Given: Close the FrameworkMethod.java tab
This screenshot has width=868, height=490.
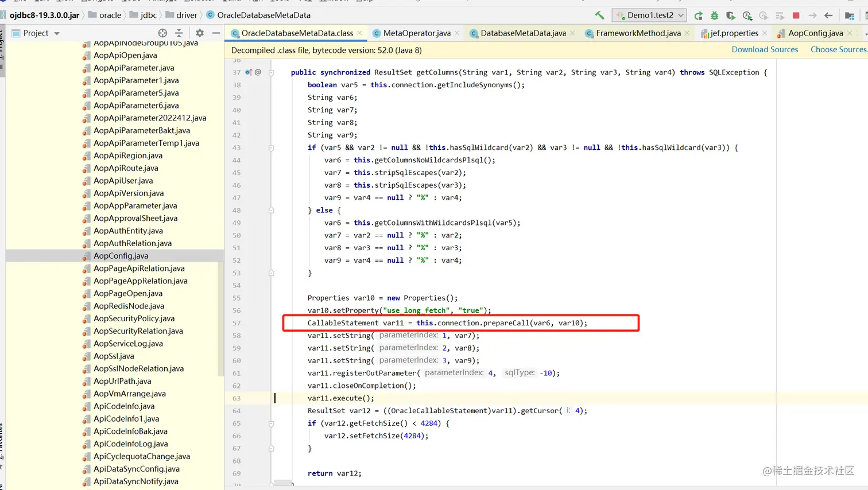Looking at the screenshot, I should [687, 33].
